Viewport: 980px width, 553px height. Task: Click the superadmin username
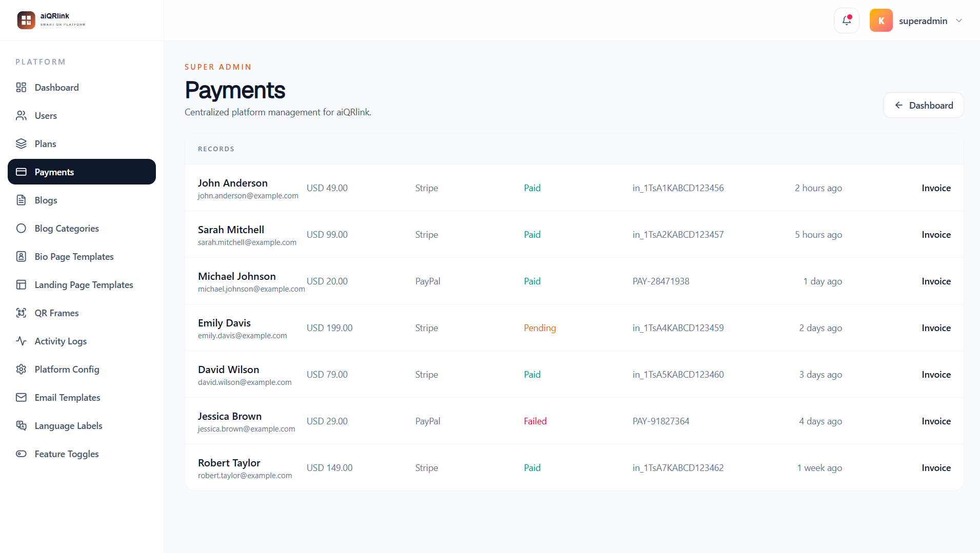pos(923,21)
